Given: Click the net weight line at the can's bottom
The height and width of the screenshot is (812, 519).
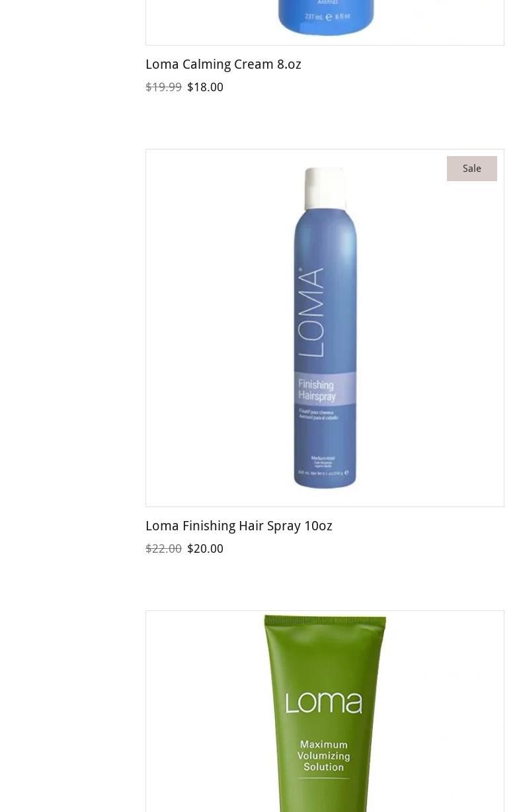Looking at the screenshot, I should (x=324, y=473).
